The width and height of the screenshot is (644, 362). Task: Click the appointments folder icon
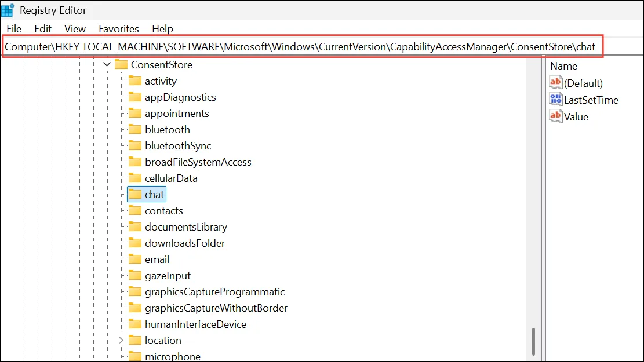coord(134,113)
